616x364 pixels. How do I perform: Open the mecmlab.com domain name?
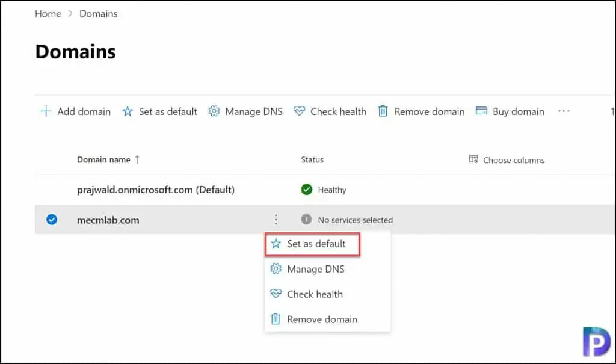(x=108, y=220)
